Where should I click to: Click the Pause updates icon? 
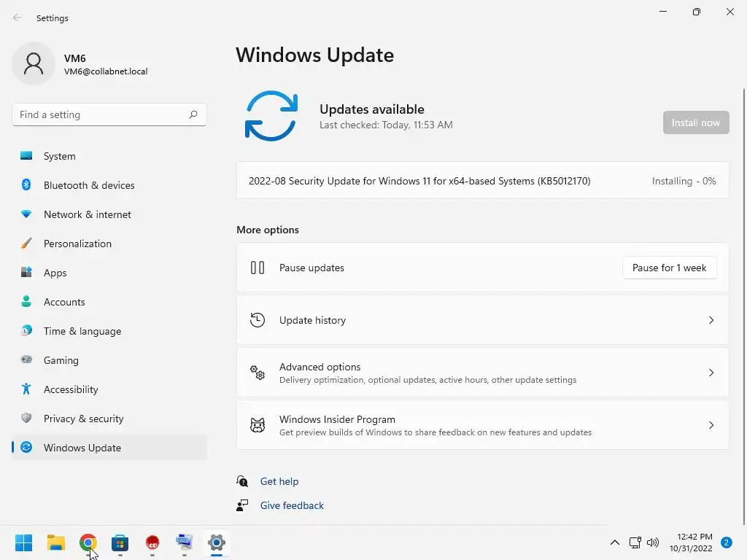(x=258, y=268)
